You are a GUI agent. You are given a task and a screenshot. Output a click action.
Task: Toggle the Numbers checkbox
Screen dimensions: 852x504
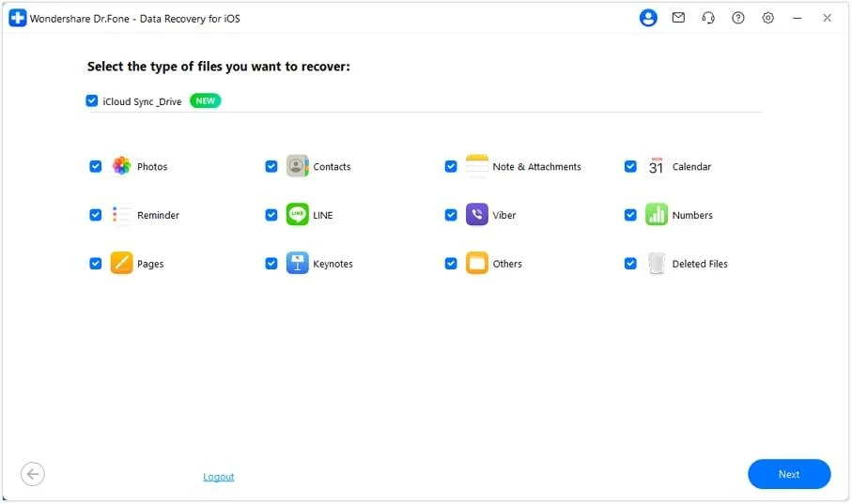pyautogui.click(x=630, y=215)
